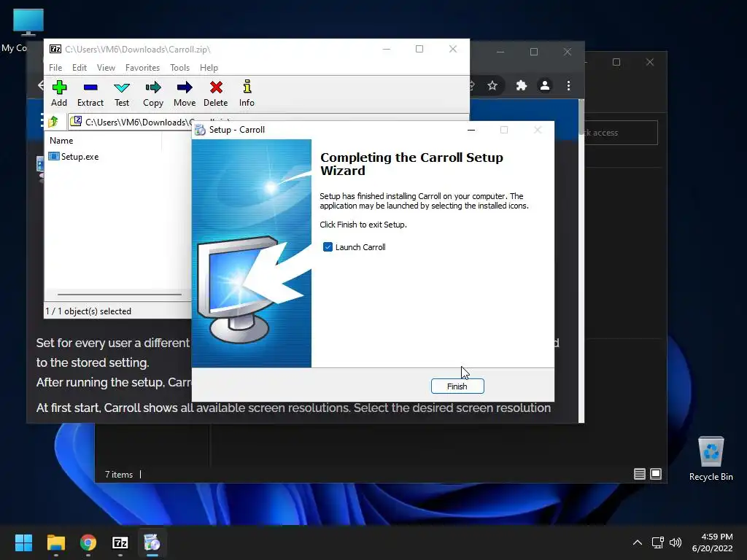747x560 pixels.
Task: Open the View menu in 7-Zip
Action: (x=106, y=68)
